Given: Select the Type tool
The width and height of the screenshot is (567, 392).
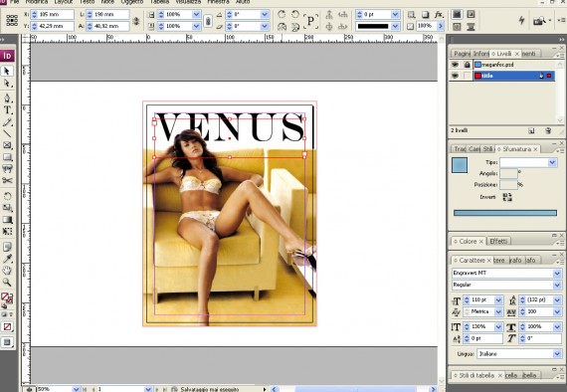Looking at the screenshot, I should click(7, 109).
